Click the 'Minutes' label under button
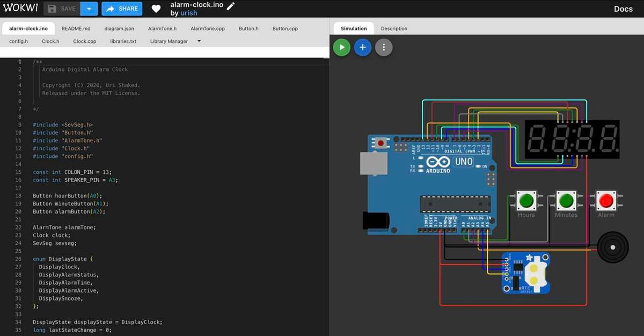This screenshot has width=644, height=336. 566,215
